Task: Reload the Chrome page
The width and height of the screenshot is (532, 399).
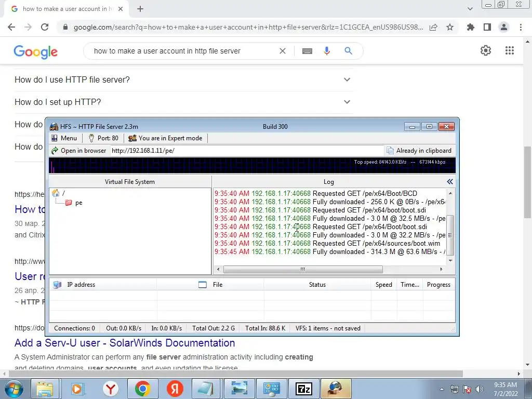Action: (x=45, y=27)
